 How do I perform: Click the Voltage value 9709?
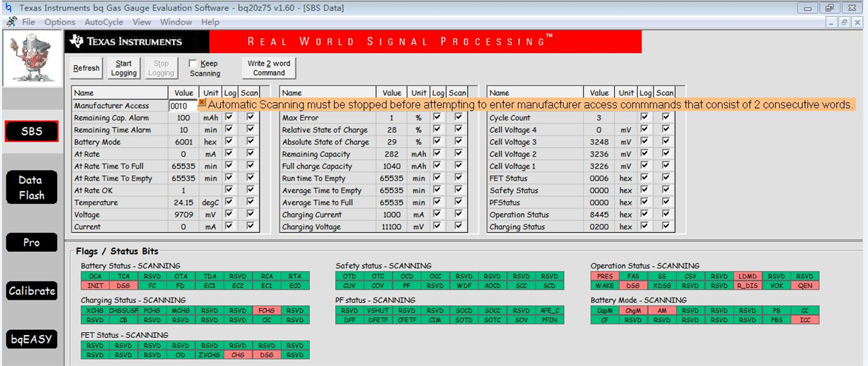click(x=183, y=214)
